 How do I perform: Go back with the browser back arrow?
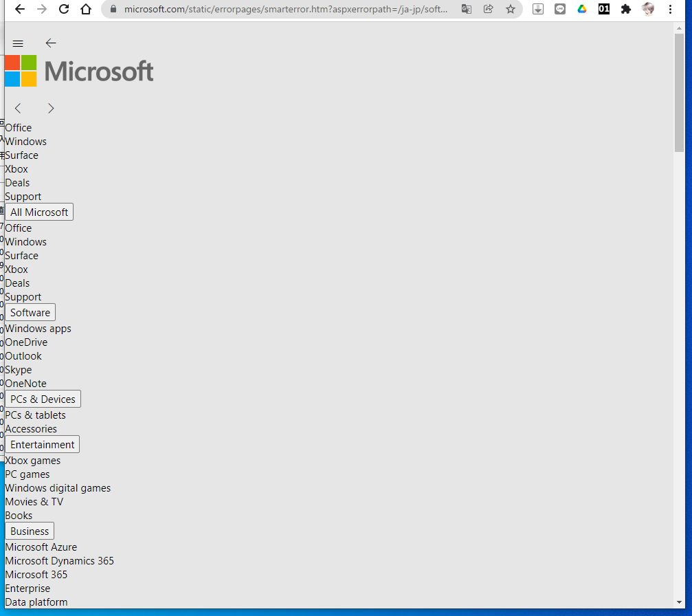pos(20,9)
